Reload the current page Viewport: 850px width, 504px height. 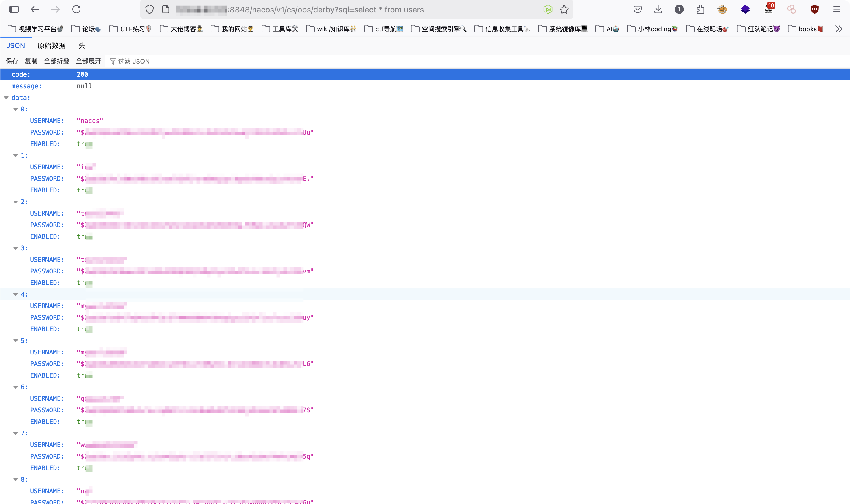pos(76,10)
